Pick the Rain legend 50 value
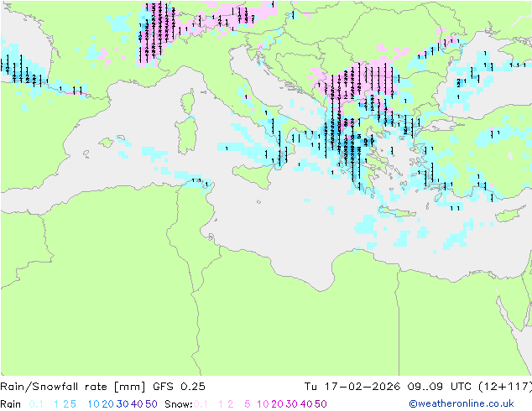This screenshot has width=532, height=411. pyautogui.click(x=151, y=404)
